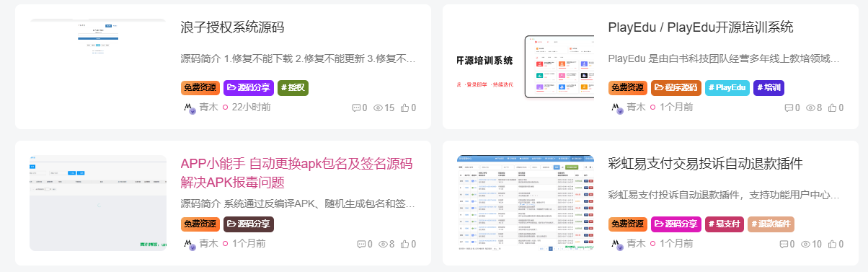Click comment icon on APP小能手 card
This screenshot has height=272, width=868.
(x=361, y=245)
